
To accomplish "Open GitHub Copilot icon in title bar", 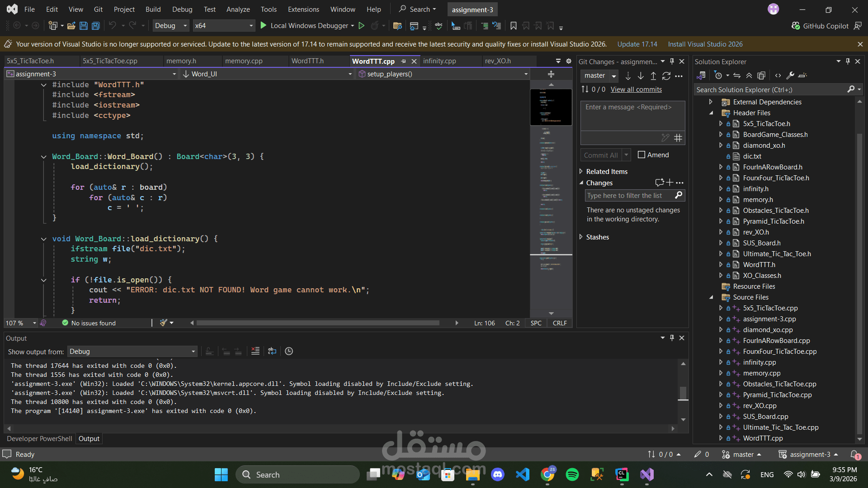I will (796, 26).
